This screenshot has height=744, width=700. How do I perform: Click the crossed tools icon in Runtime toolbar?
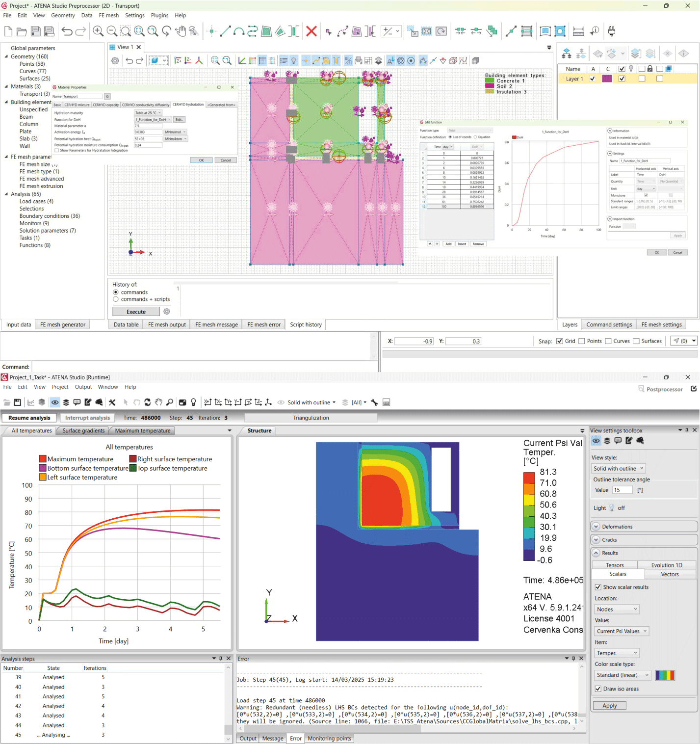tap(112, 402)
